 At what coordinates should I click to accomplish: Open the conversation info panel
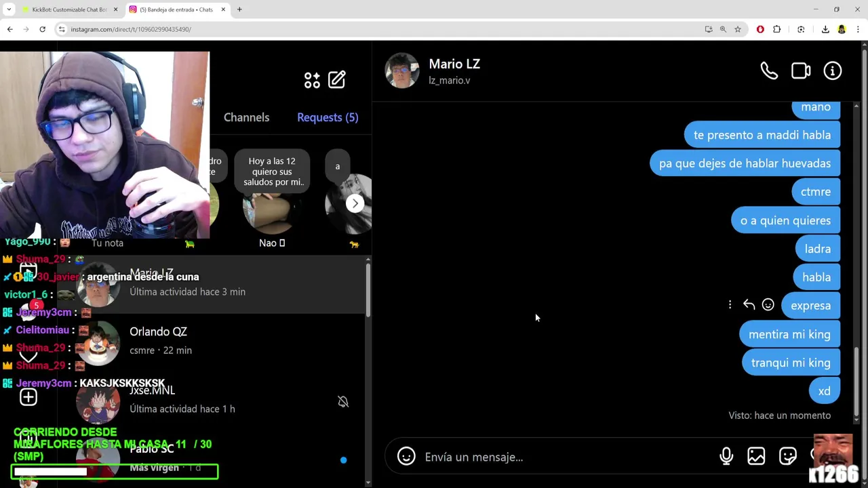coord(833,70)
